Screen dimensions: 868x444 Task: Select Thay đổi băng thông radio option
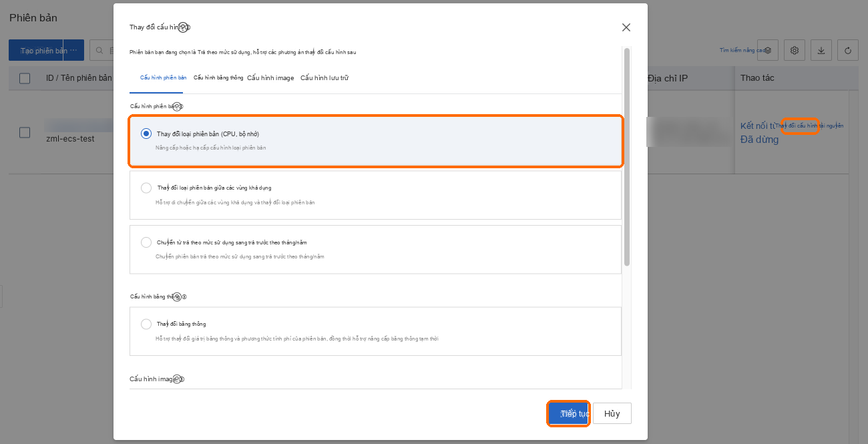[x=146, y=324]
